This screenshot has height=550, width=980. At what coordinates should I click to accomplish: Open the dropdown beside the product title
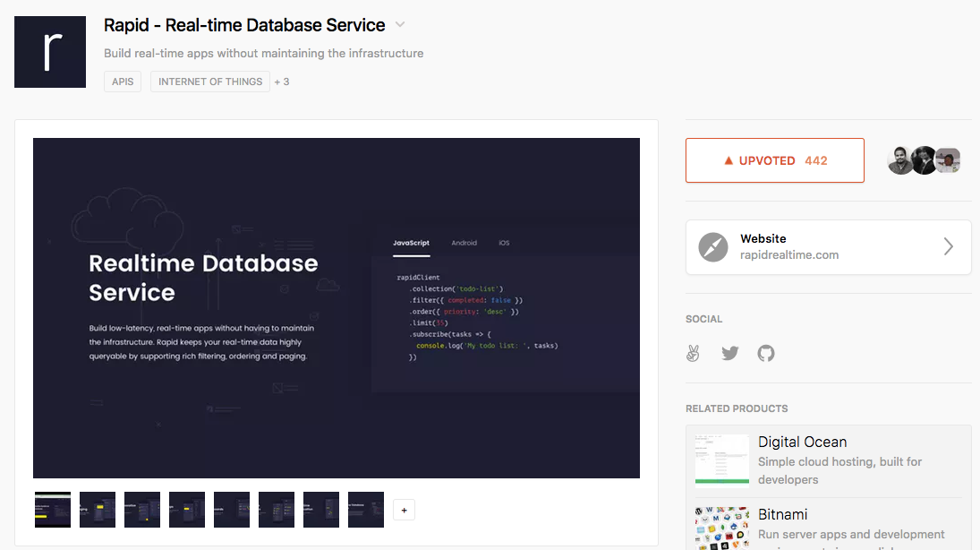tap(399, 25)
